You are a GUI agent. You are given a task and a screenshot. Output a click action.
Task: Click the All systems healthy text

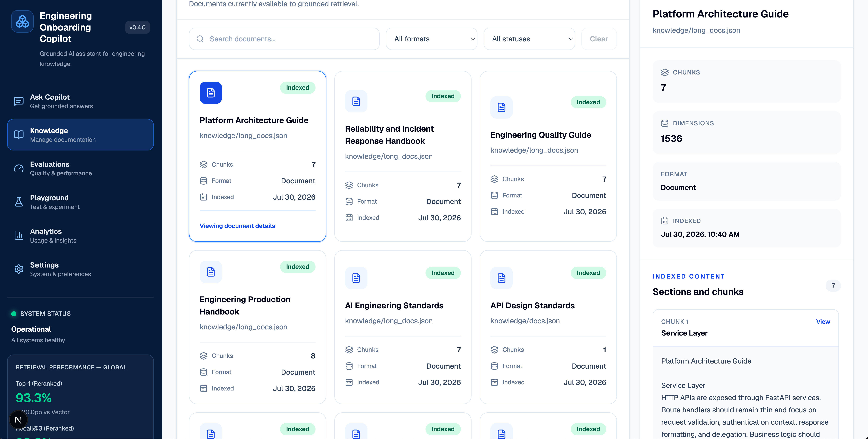point(38,340)
